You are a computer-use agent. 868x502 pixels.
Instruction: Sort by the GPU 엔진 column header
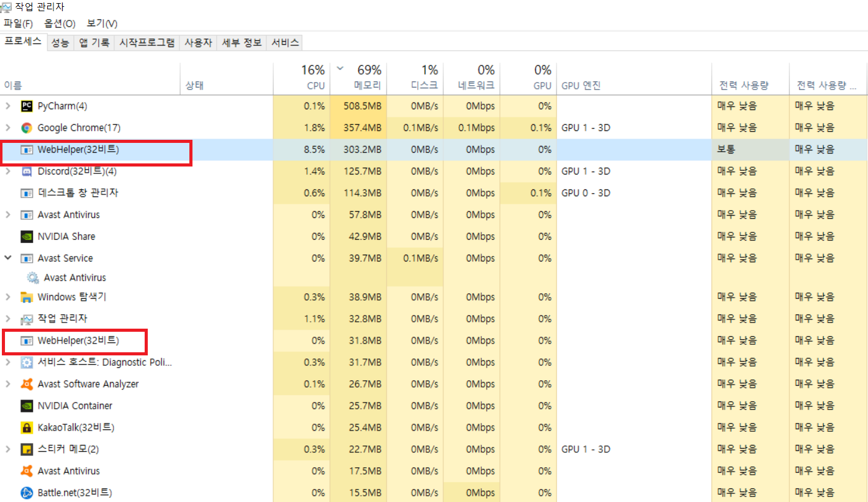coord(634,79)
